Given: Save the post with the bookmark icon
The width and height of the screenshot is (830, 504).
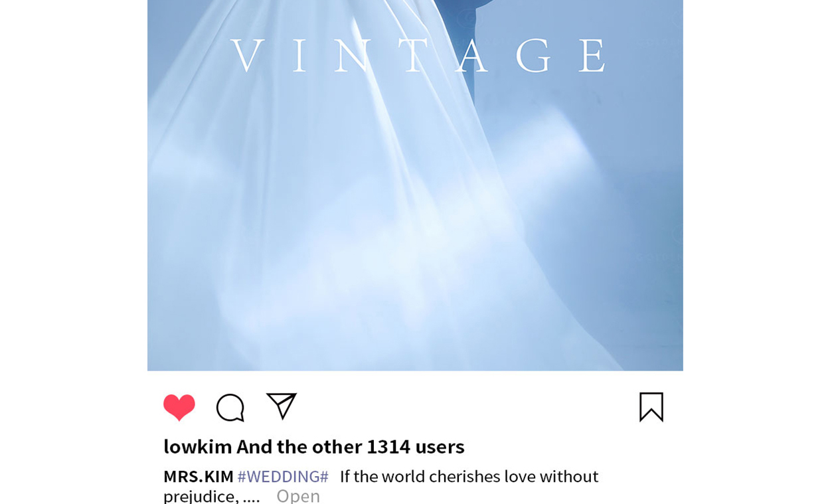Looking at the screenshot, I should tap(651, 407).
